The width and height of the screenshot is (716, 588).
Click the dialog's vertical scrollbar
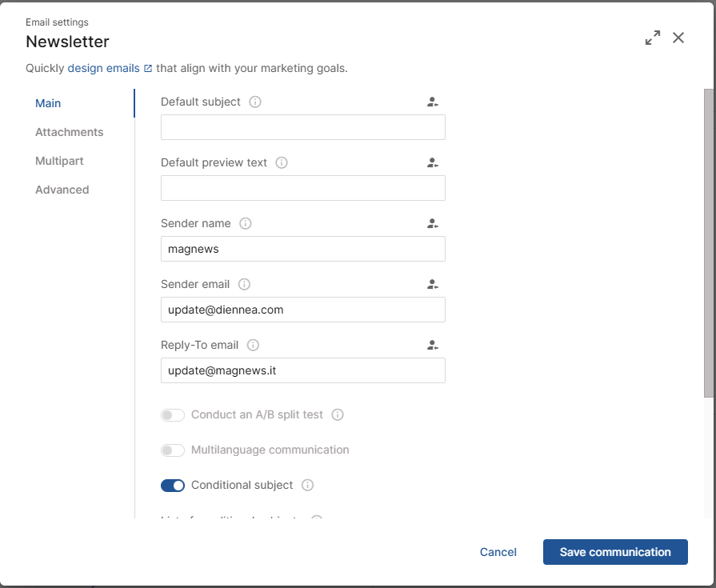point(708,240)
